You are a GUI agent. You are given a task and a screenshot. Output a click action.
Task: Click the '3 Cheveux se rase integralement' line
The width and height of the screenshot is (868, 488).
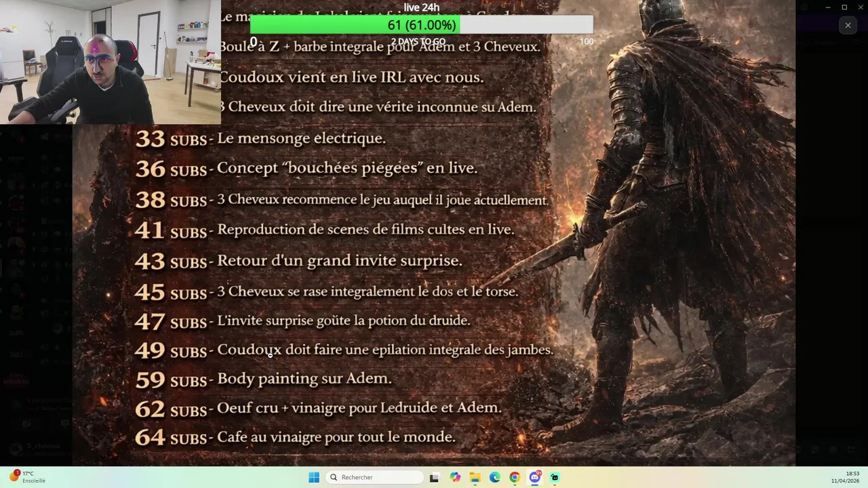pyautogui.click(x=326, y=291)
